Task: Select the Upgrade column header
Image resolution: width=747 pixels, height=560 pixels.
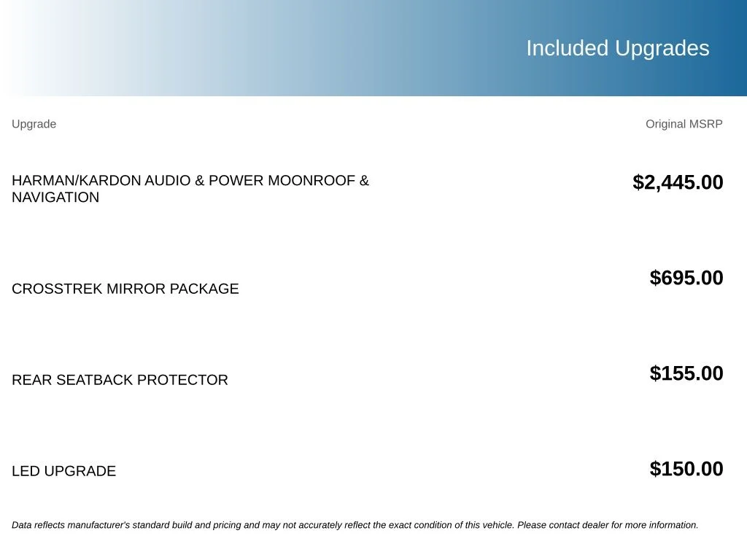Action: (34, 124)
